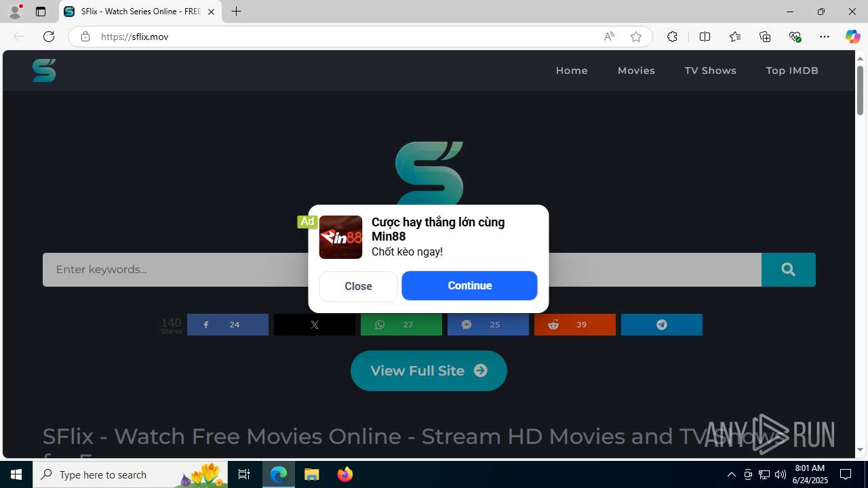868x488 pixels.
Task: Click the magnifier search button
Action: pyautogui.click(x=788, y=270)
